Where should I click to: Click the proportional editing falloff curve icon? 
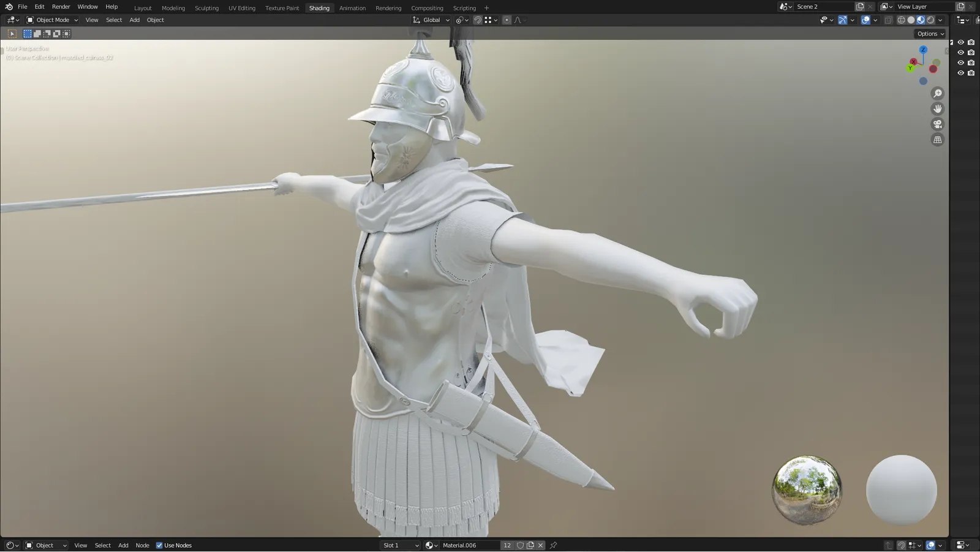pos(519,20)
